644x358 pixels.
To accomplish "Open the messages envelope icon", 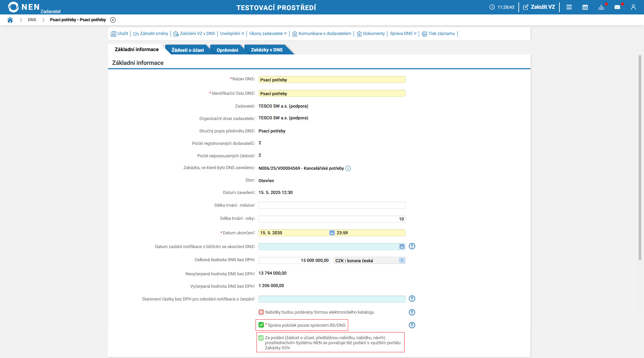I will 617,7.
